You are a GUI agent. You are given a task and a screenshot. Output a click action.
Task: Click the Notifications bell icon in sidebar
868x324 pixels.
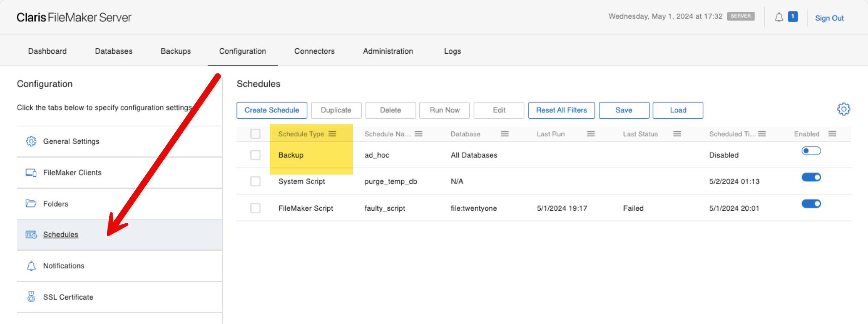point(31,266)
